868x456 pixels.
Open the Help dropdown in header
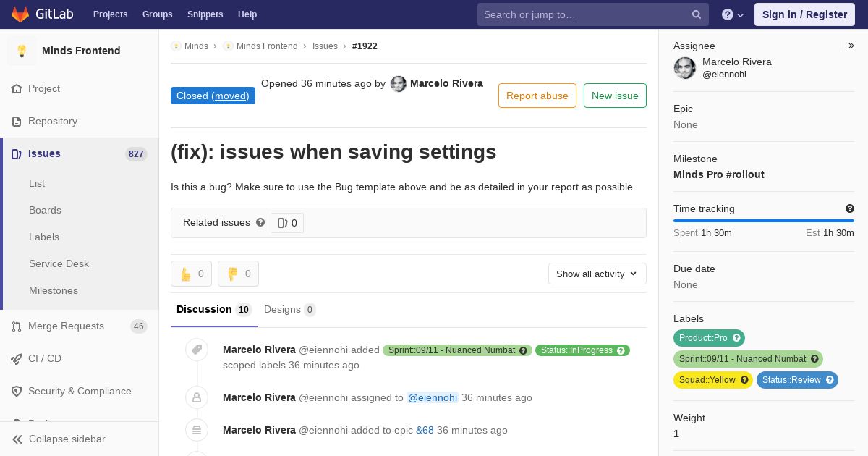(x=733, y=14)
